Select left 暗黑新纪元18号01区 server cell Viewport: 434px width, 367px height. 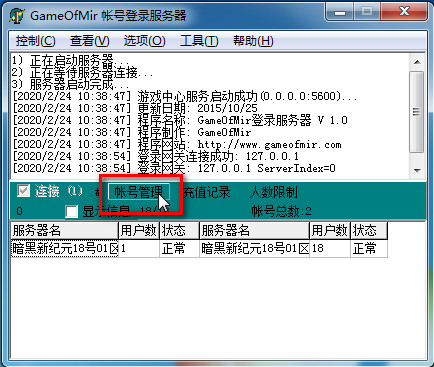[x=65, y=248]
